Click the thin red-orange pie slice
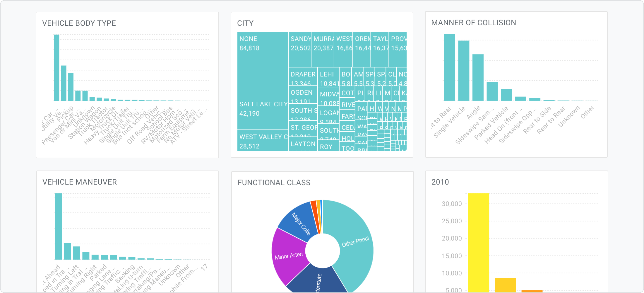644x293 pixels. pos(315,217)
